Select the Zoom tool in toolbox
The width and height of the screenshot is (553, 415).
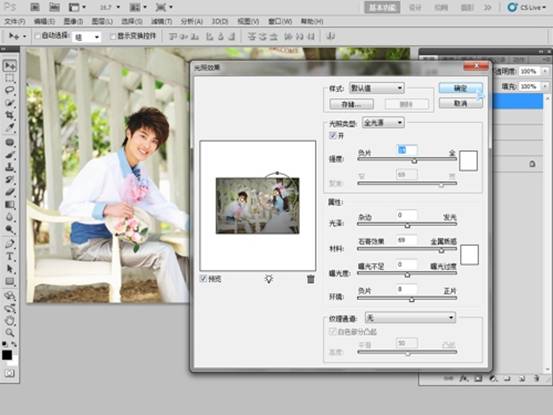tap(10, 332)
